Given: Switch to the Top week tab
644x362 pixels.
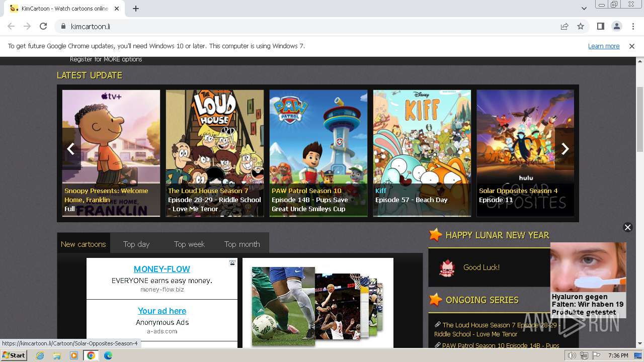Looking at the screenshot, I should click(189, 244).
